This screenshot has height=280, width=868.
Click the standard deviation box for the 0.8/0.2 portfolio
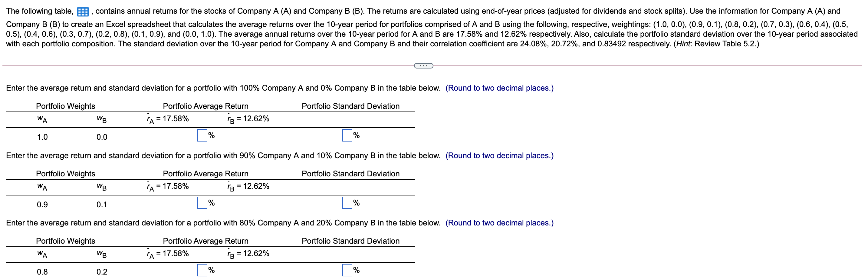347,270
